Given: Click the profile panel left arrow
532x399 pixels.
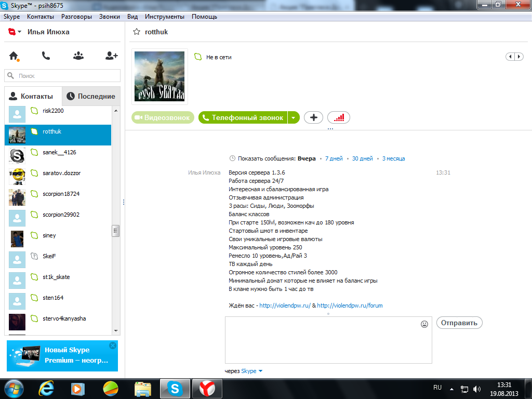Looking at the screenshot, I should pyautogui.click(x=510, y=57).
